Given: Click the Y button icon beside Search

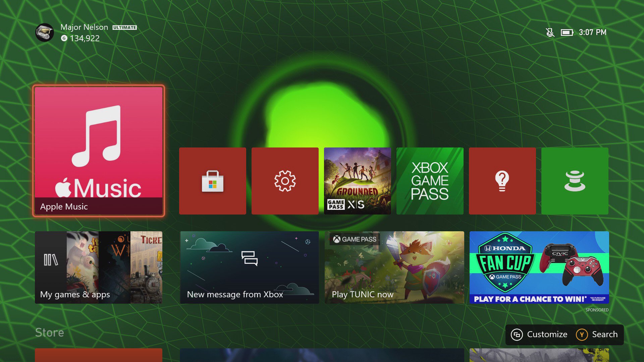Looking at the screenshot, I should tap(582, 335).
